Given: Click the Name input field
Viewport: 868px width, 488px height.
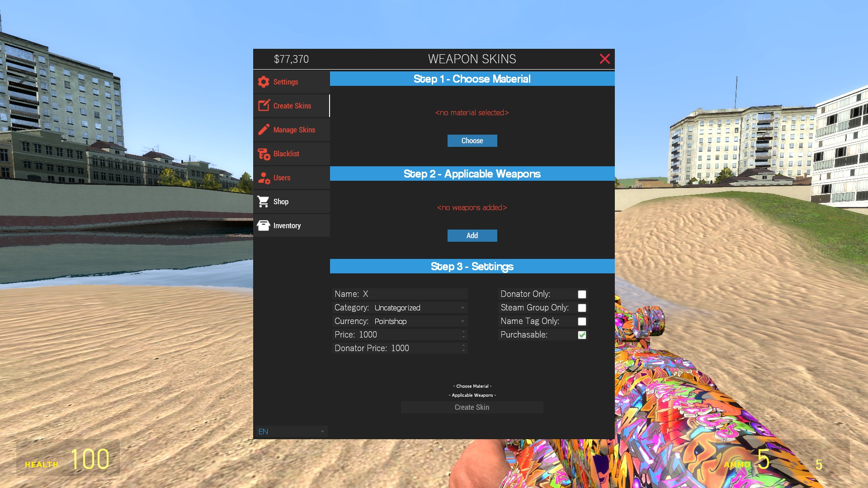Looking at the screenshot, I should [415, 294].
